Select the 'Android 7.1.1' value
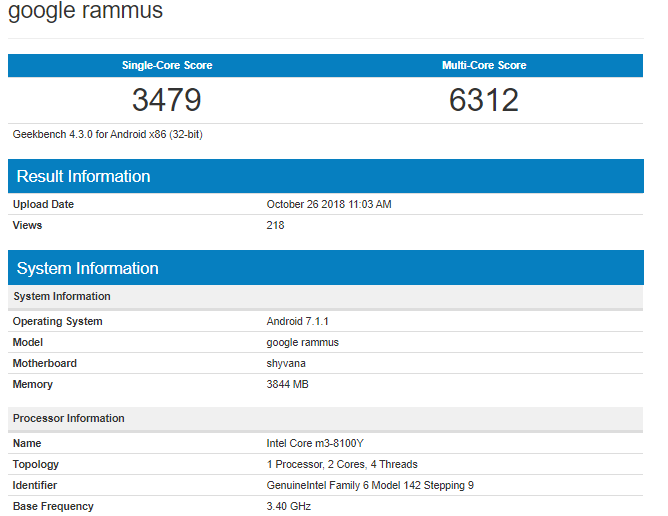668x516 pixels. coord(297,321)
